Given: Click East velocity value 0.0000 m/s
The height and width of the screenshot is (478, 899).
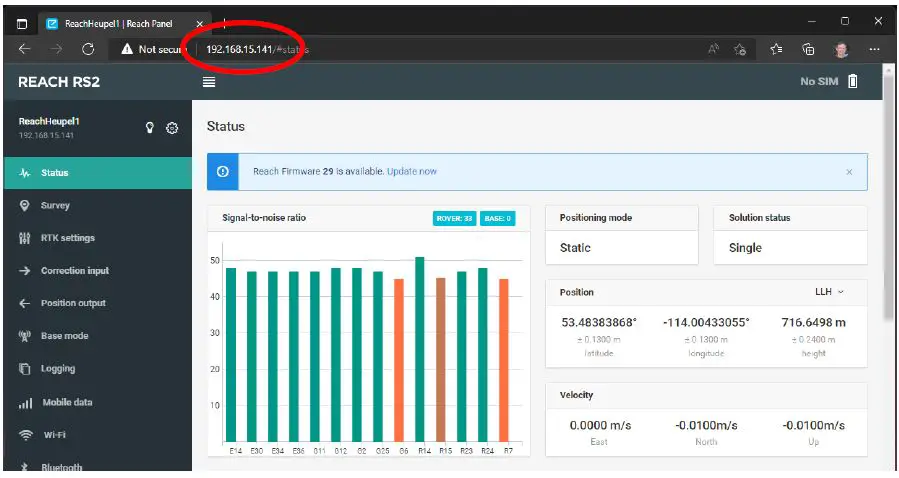Looking at the screenshot, I should click(x=600, y=425).
